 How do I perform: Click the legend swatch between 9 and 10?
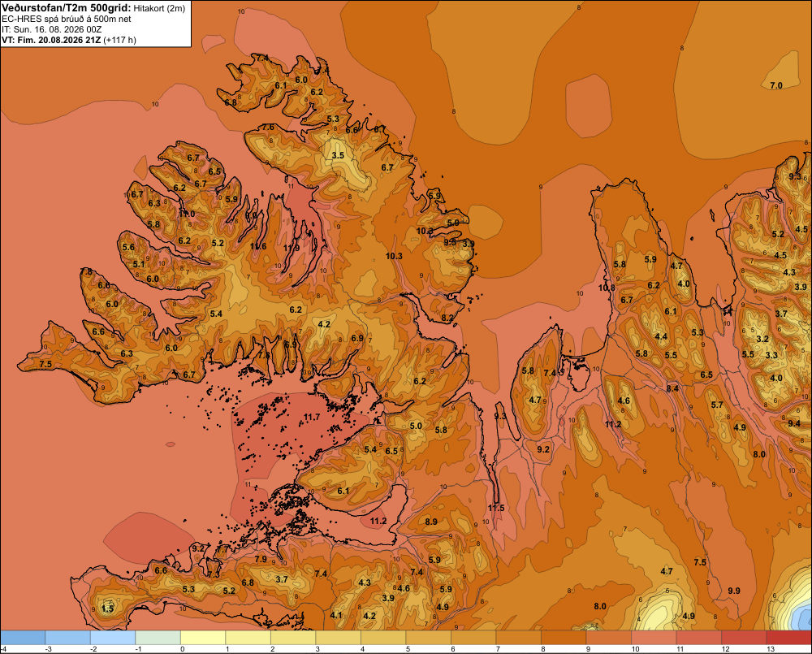pyautogui.click(x=608, y=638)
